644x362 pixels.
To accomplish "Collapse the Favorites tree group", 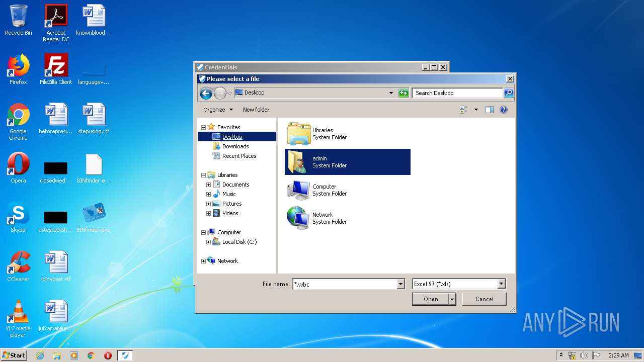I will [203, 127].
